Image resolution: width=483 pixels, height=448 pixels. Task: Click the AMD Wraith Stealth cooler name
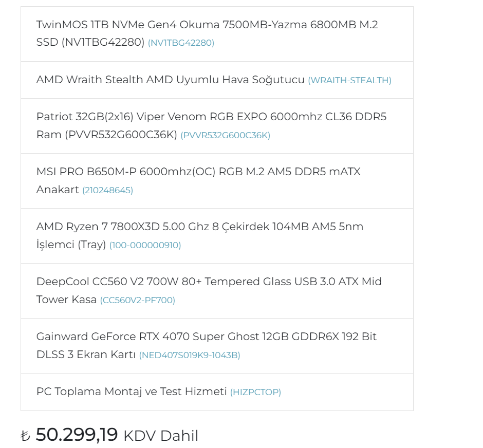170,80
